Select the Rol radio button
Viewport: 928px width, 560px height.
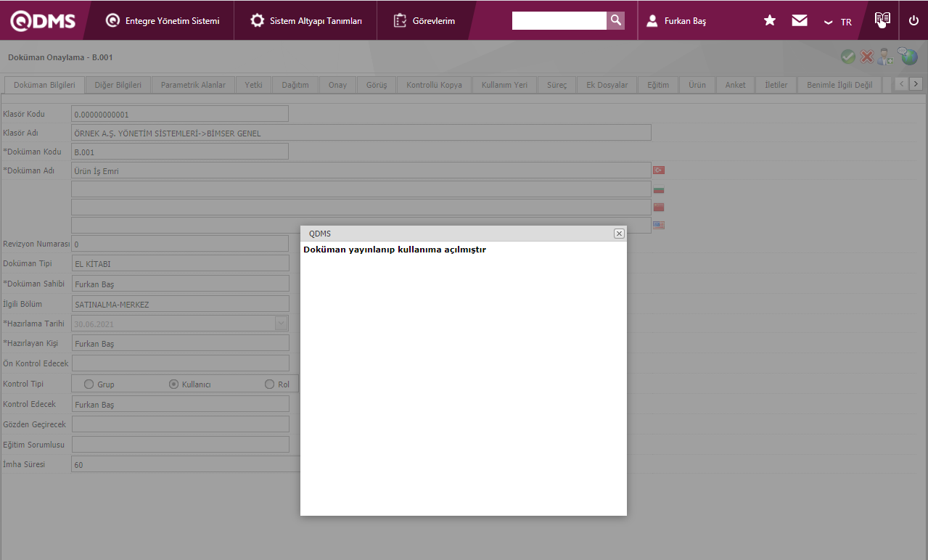click(x=270, y=384)
